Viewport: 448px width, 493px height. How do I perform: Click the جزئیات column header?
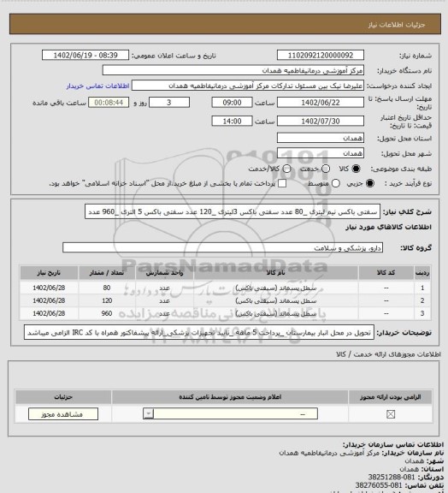click(63, 397)
